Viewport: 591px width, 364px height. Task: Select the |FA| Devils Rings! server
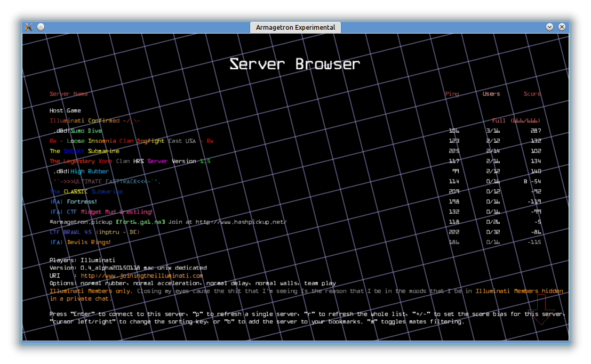point(81,242)
